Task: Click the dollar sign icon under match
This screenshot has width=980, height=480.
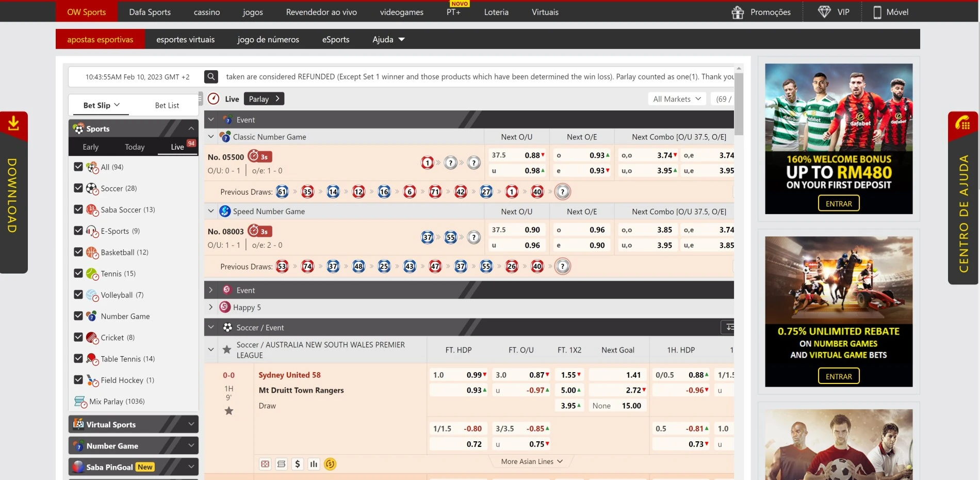Action: pos(297,464)
